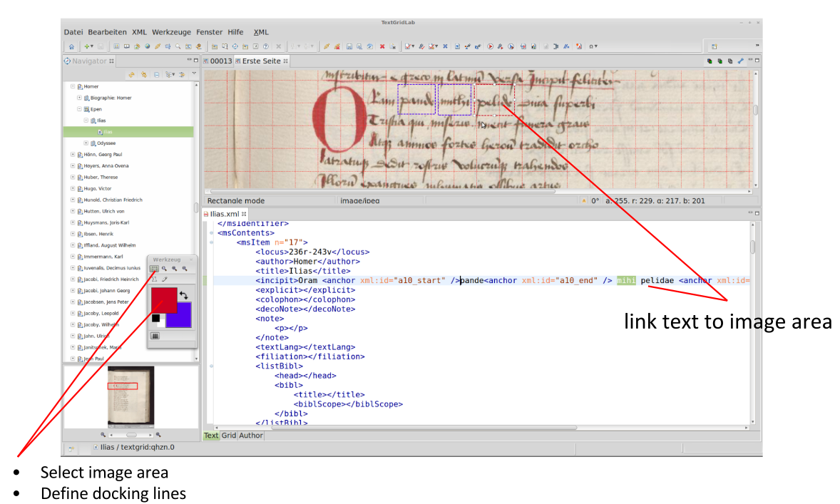Click the status bar text Ilias / textgrid:qhzn.0
Screen dimensions: 840x504
tap(137, 447)
